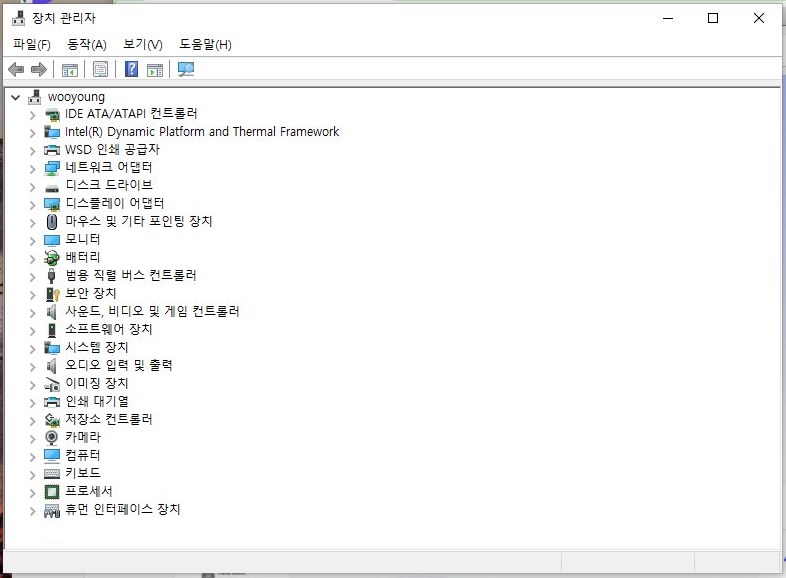Click the 보안 장치 key icon
Screen dimensions: 786x578
[52, 294]
